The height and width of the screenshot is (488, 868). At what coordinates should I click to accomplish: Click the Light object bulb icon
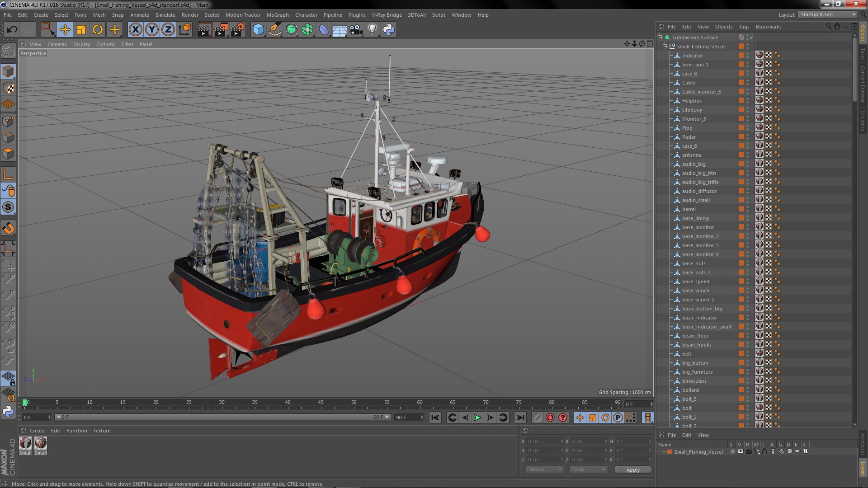pyautogui.click(x=372, y=30)
